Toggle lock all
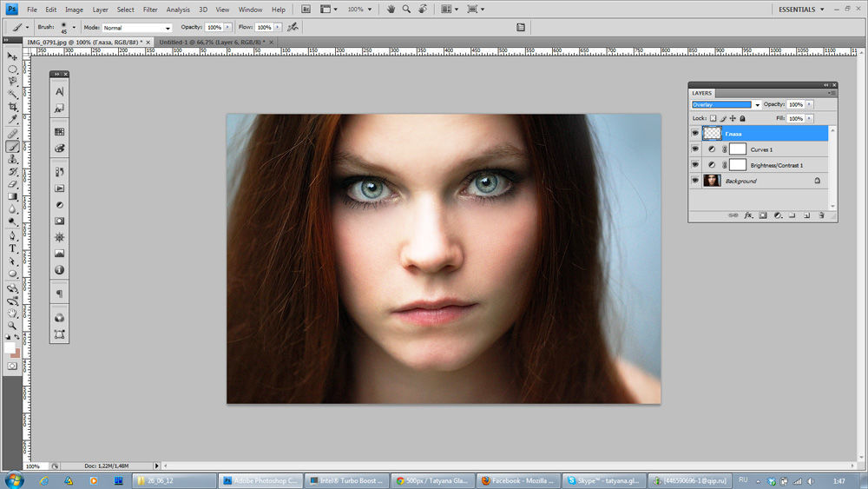 point(742,118)
